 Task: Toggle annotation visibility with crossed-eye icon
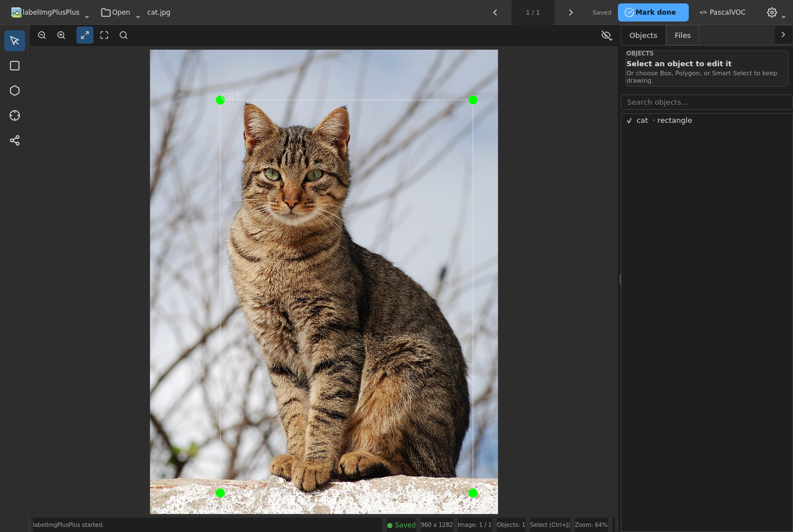[x=606, y=35]
